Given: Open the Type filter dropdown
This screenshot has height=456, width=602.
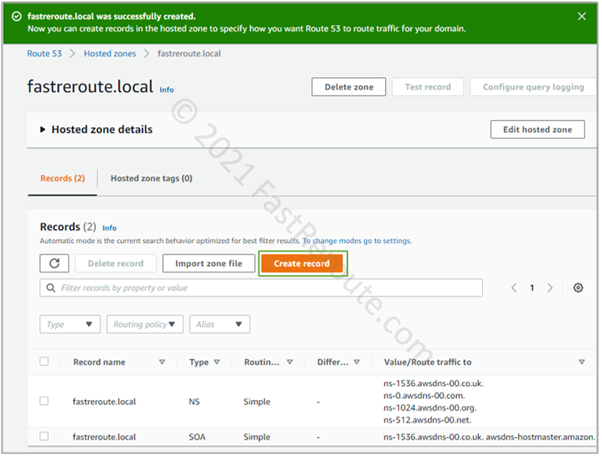Looking at the screenshot, I should 70,324.
